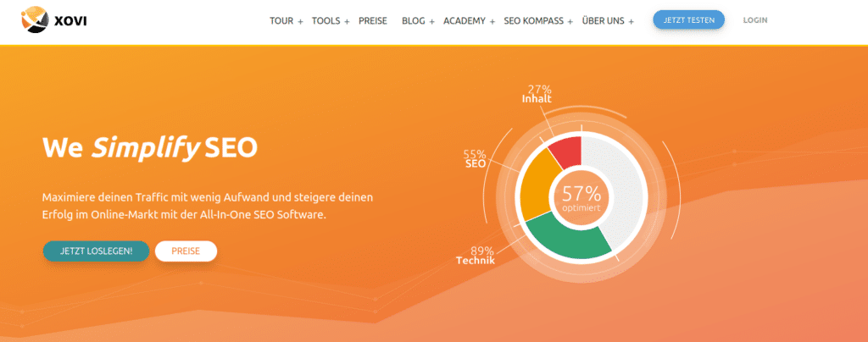Viewport: 868px width, 342px height.
Task: Go to the PREISE navigation link
Action: (373, 21)
